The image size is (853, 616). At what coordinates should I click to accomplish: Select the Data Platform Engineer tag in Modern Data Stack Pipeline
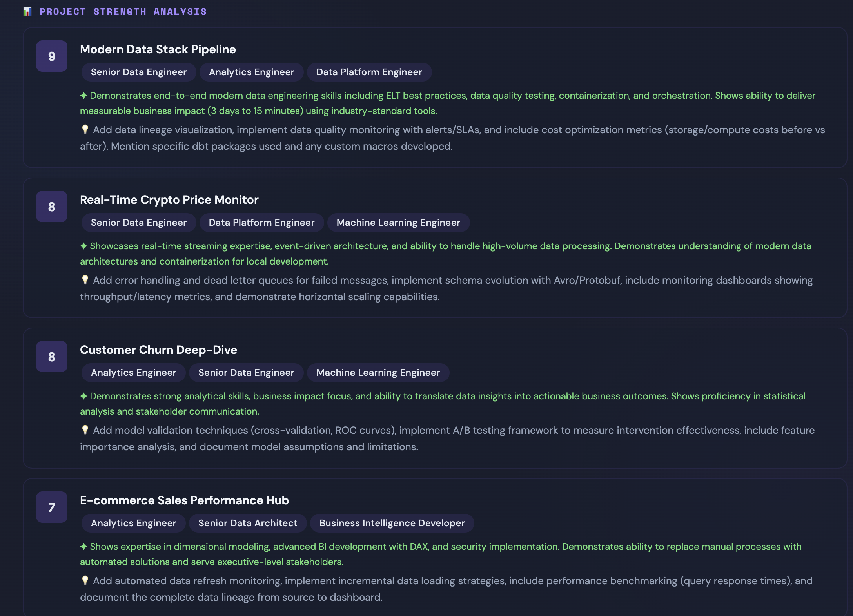tap(369, 72)
